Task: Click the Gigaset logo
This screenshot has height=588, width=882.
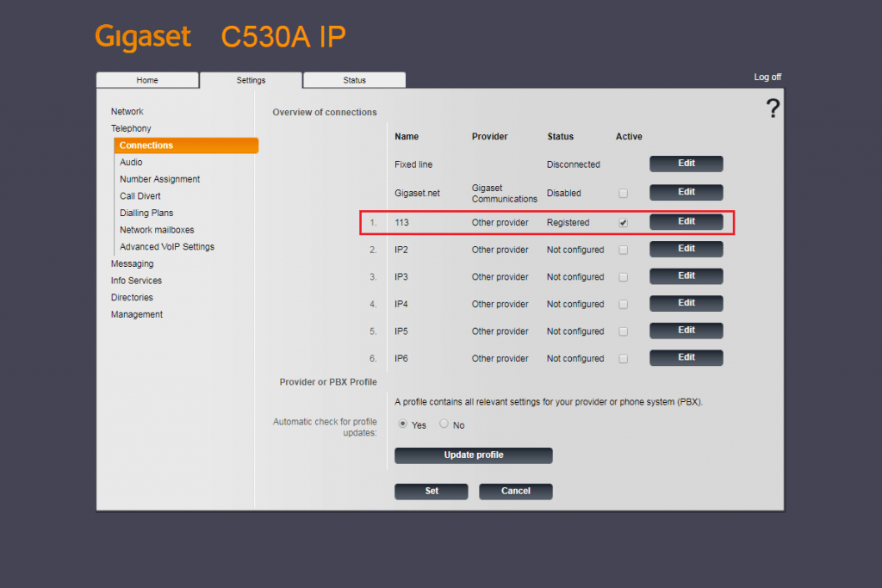Action: (x=143, y=37)
